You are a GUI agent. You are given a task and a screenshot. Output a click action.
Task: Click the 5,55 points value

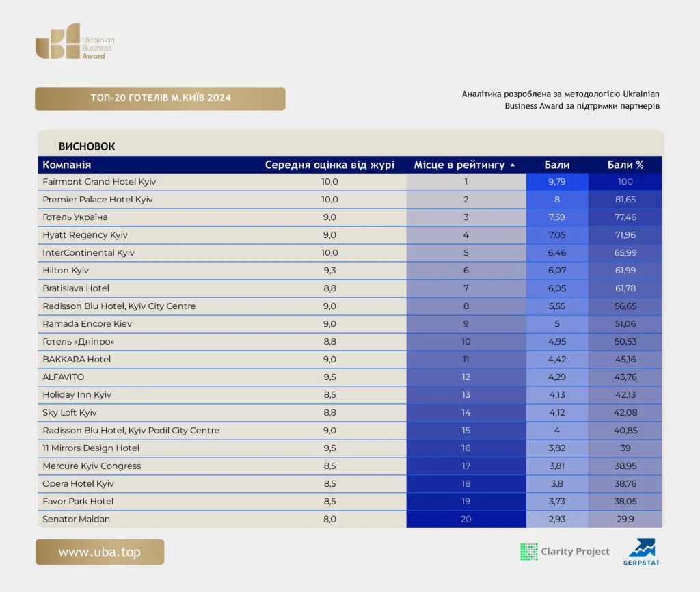556,306
